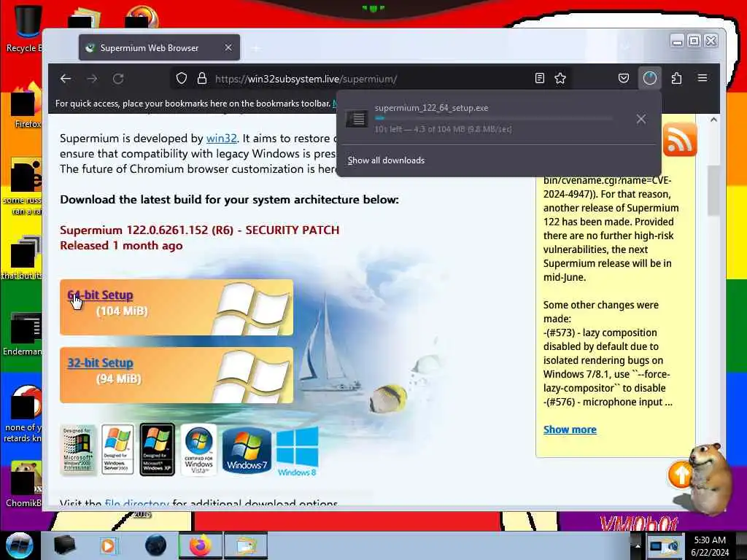This screenshot has height=560, width=747.
Task: Click the 64-bit Setup download link
Action: [100, 295]
